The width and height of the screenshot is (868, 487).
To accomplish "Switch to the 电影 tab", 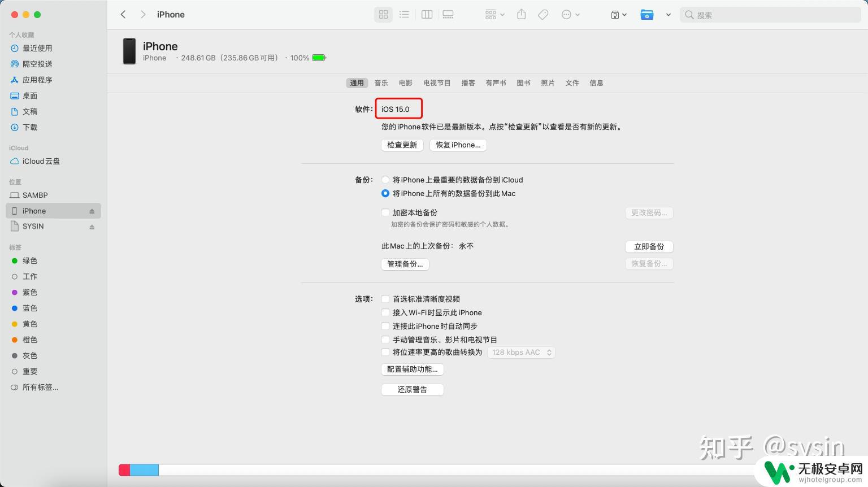I will (x=405, y=83).
